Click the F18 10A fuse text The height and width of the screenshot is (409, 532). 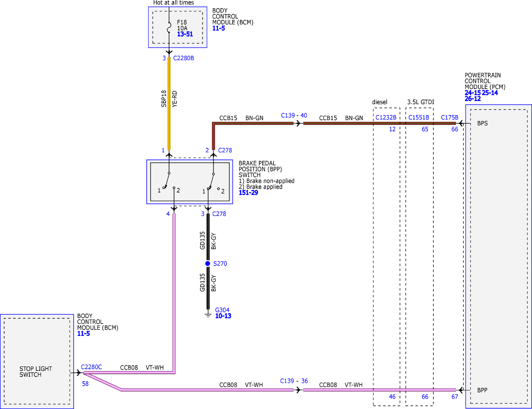(182, 25)
